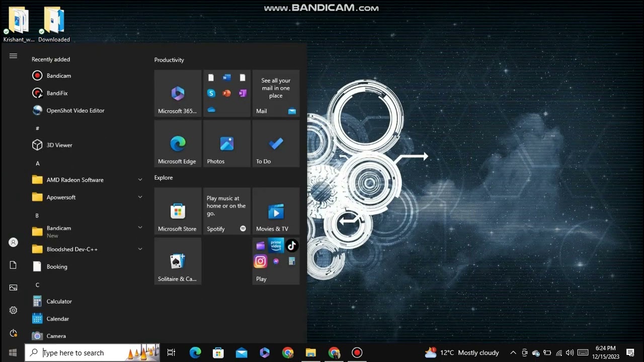Expand the Apowersoft folder

pyautogui.click(x=88, y=198)
